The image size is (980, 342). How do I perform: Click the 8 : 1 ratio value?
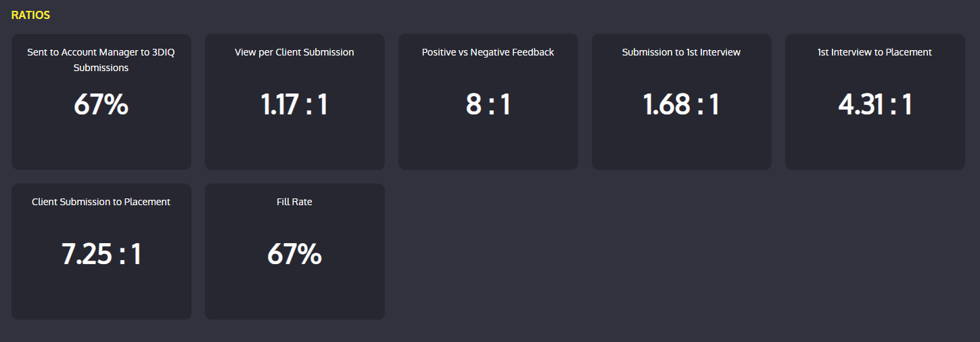(488, 104)
